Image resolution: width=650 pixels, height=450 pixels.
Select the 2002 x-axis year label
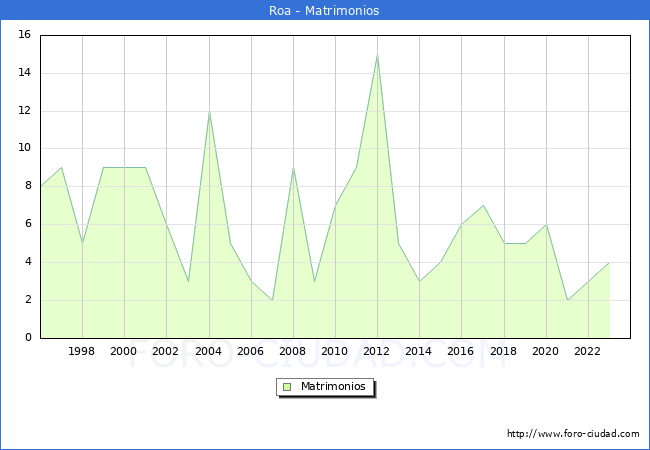coord(166,351)
